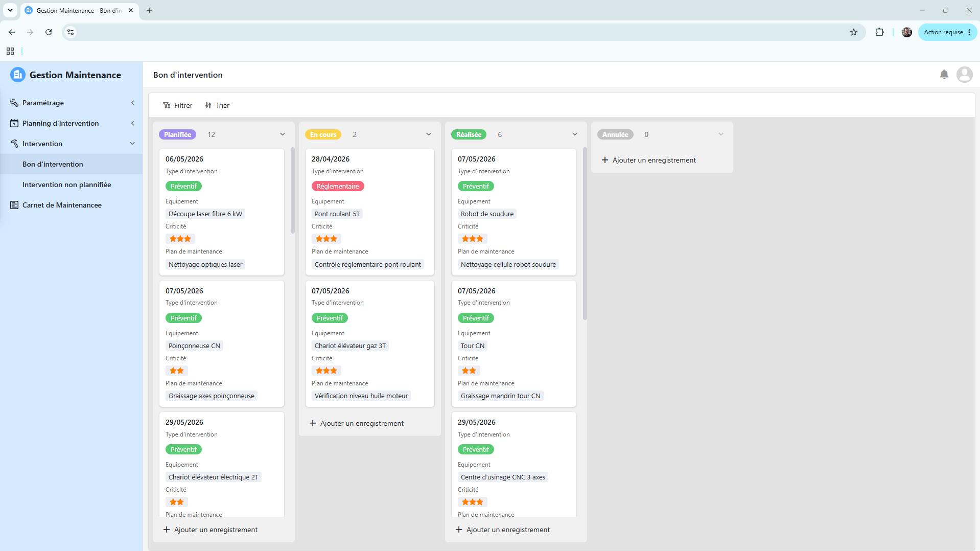The height and width of the screenshot is (551, 980).
Task: Click Graissage mandrin tour CN plan
Action: (500, 396)
